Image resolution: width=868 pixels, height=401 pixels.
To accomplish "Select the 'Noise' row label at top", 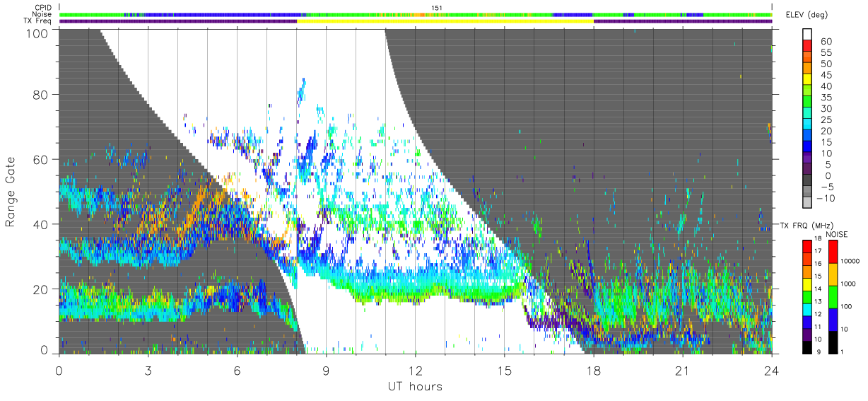I will [43, 15].
